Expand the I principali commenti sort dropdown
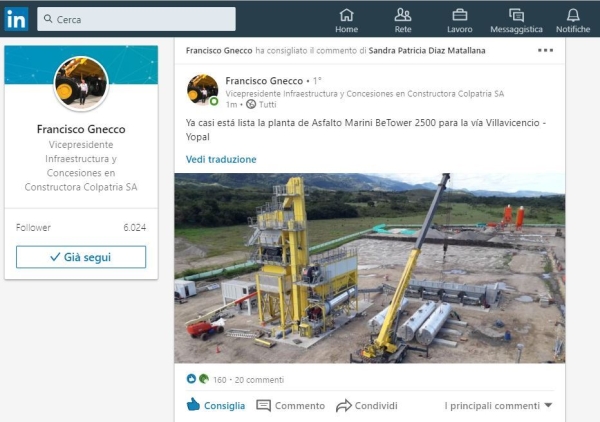Image resolution: width=600 pixels, height=422 pixels. pyautogui.click(x=498, y=406)
